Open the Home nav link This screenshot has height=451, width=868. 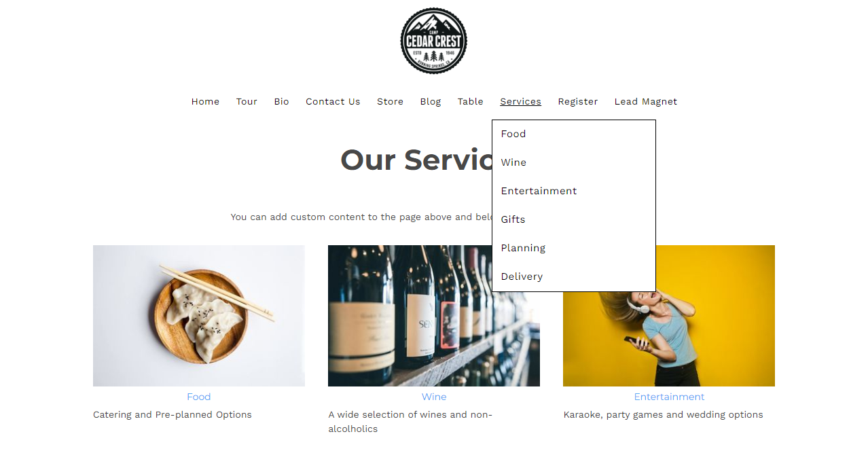click(205, 102)
